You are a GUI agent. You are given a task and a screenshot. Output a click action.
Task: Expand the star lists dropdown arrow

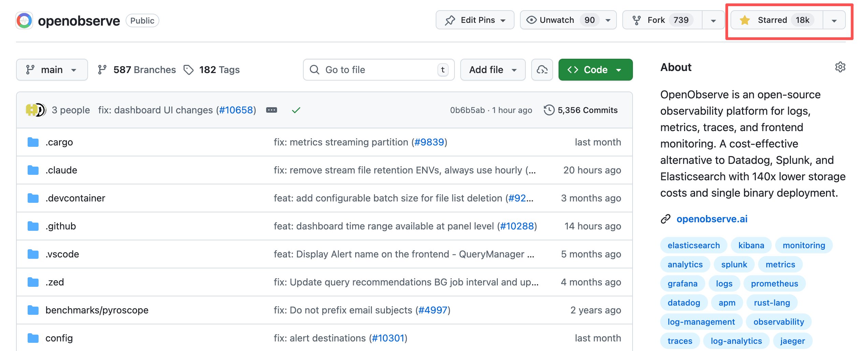834,20
